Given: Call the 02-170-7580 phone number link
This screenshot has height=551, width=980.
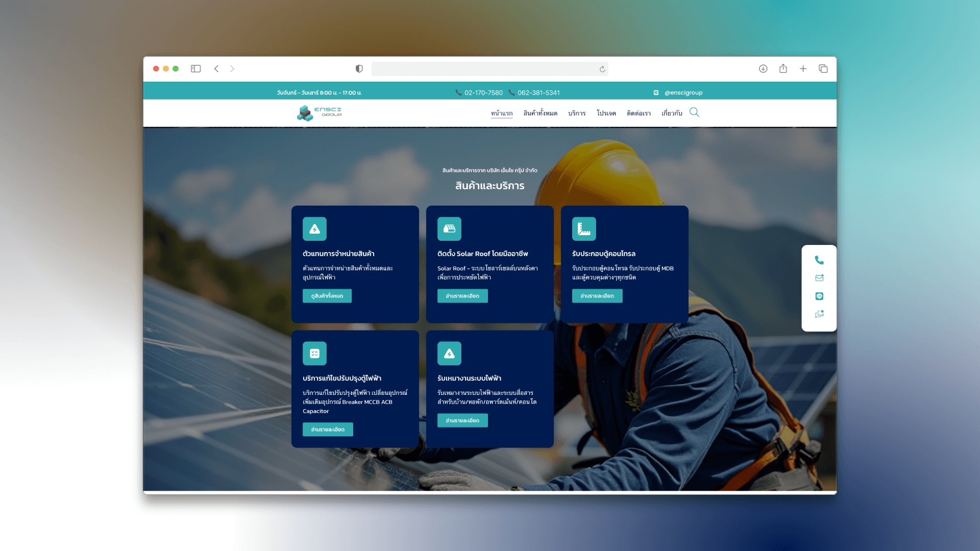Looking at the screenshot, I should [483, 92].
